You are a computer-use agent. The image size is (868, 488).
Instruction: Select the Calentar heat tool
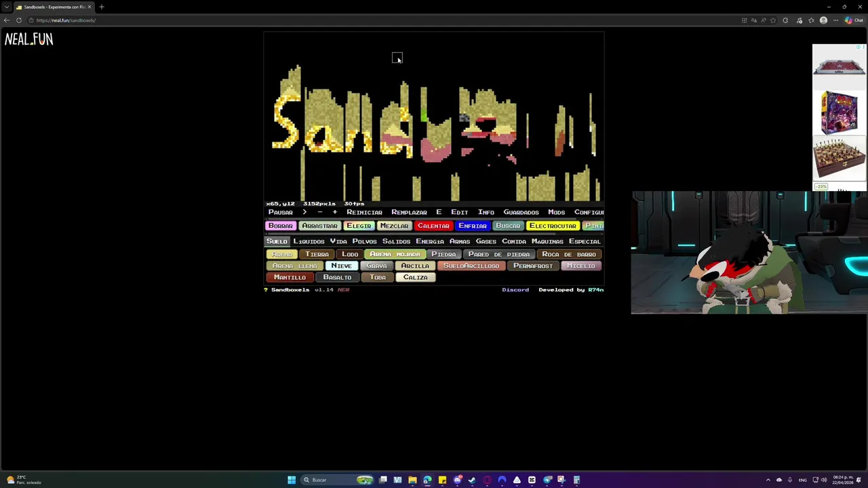coord(433,226)
